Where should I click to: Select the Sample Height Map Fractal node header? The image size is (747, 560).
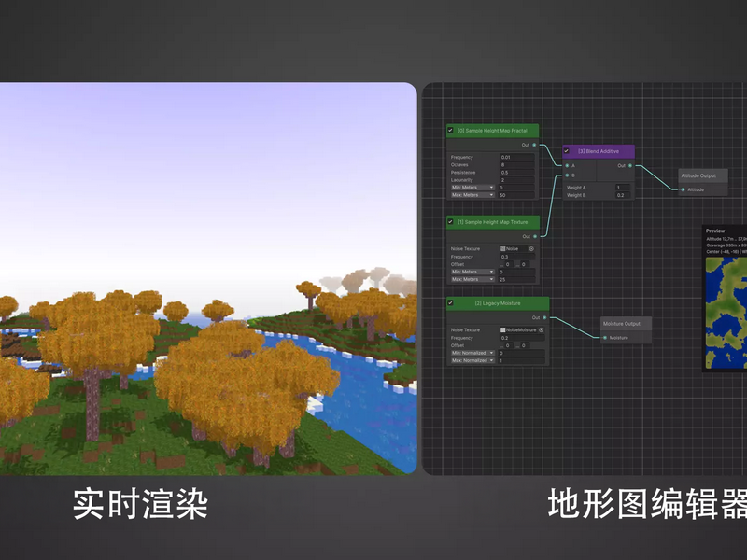tap(493, 131)
